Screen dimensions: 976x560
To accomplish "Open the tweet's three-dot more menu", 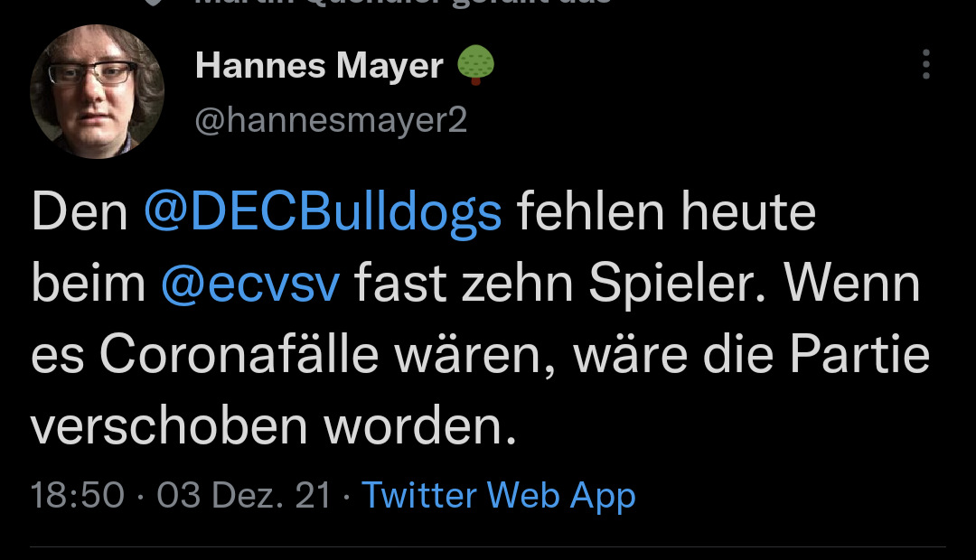I will coord(925,65).
